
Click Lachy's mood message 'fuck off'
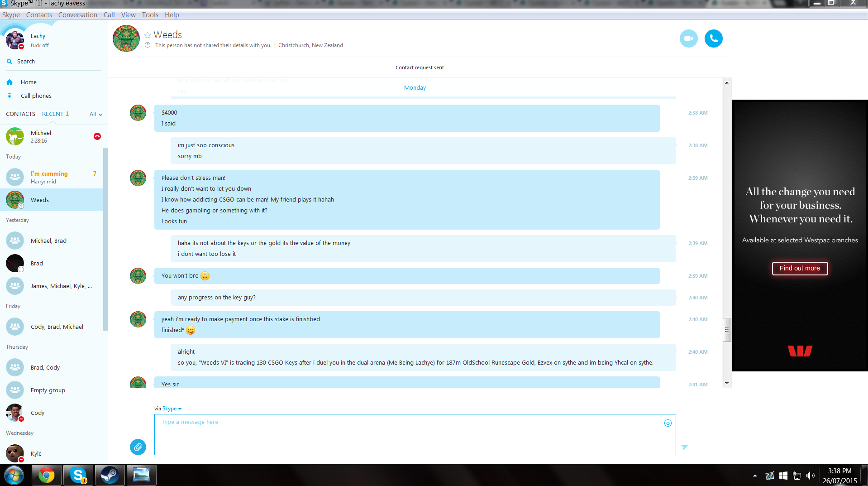tap(40, 45)
